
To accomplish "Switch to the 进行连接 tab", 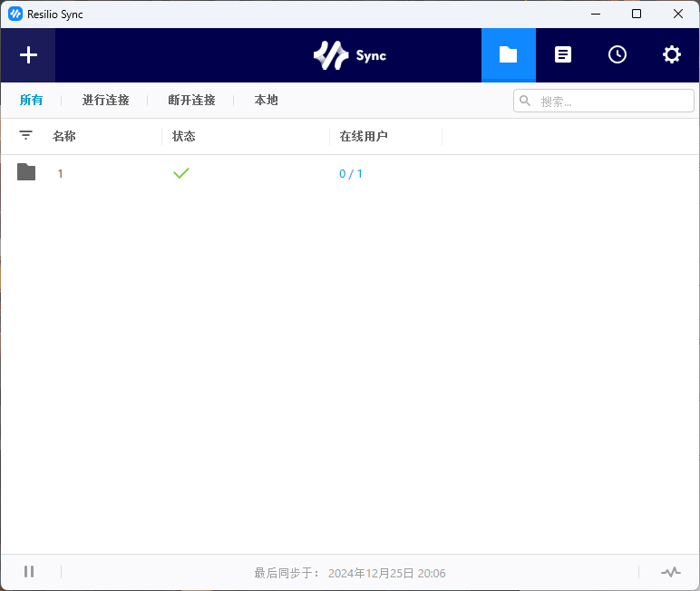I will 106,101.
